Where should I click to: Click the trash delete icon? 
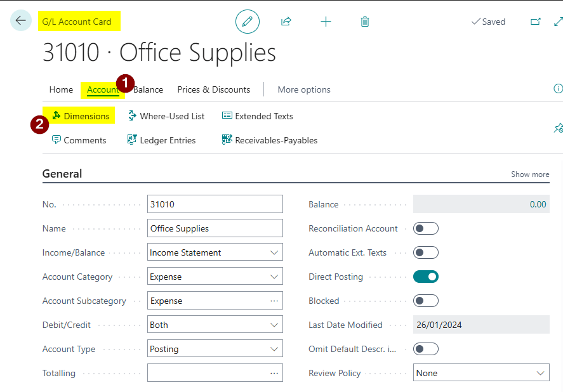coord(365,22)
